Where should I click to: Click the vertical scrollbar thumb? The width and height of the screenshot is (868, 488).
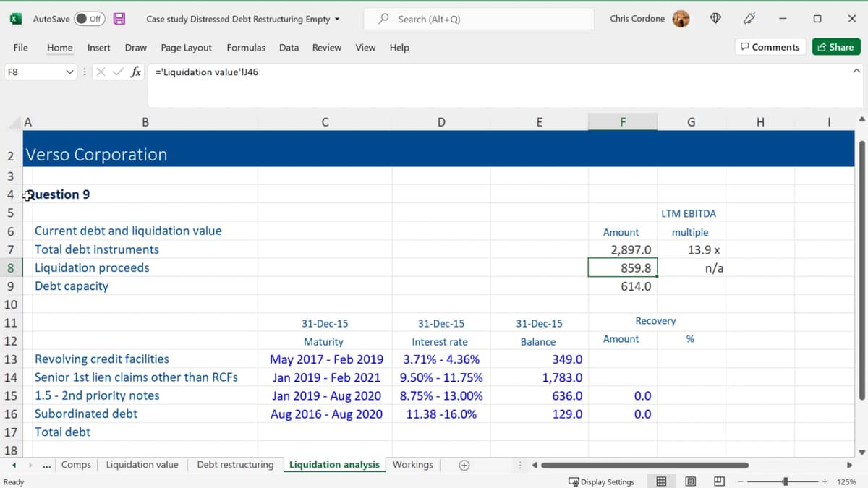tap(861, 270)
